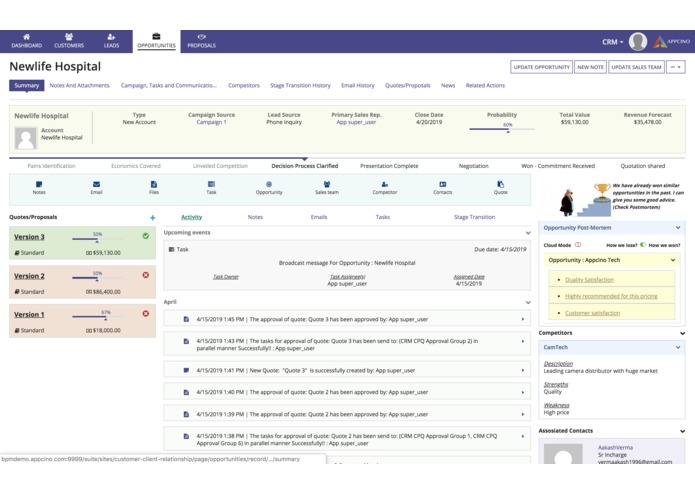
Task: Open the Quotes/Proposals tab
Action: [408, 85]
